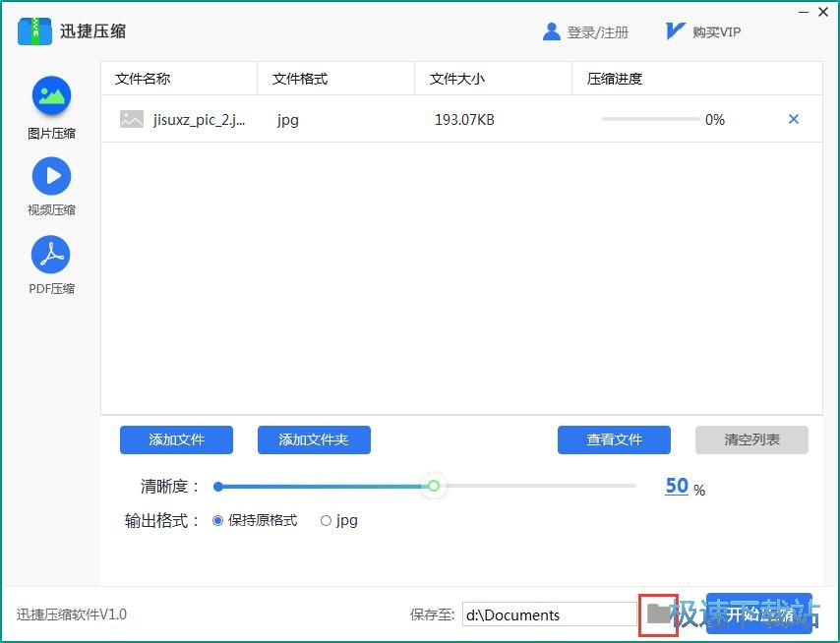Click the user avatar login icon
Image resolution: width=840 pixels, height=643 pixels.
(551, 31)
